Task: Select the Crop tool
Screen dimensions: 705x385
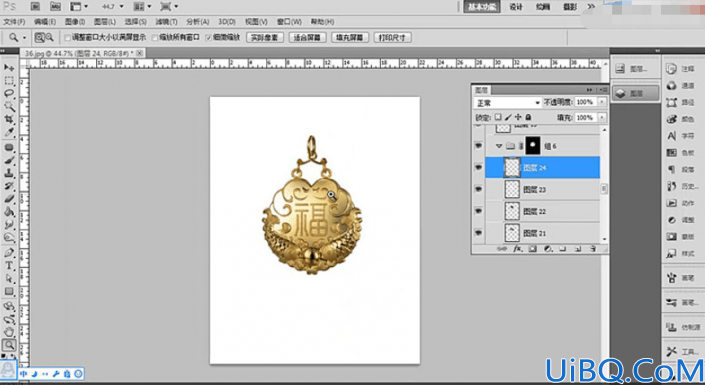Action: coord(9,119)
